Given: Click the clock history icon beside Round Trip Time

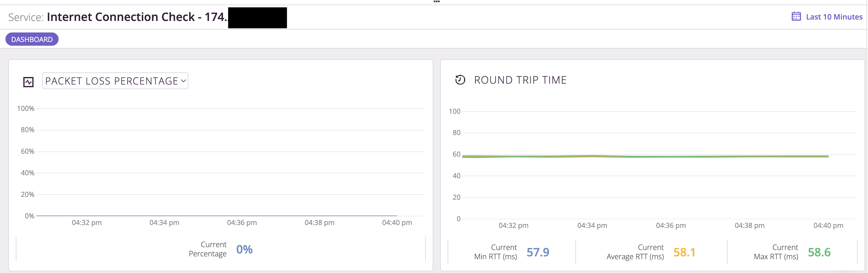Looking at the screenshot, I should pos(460,80).
